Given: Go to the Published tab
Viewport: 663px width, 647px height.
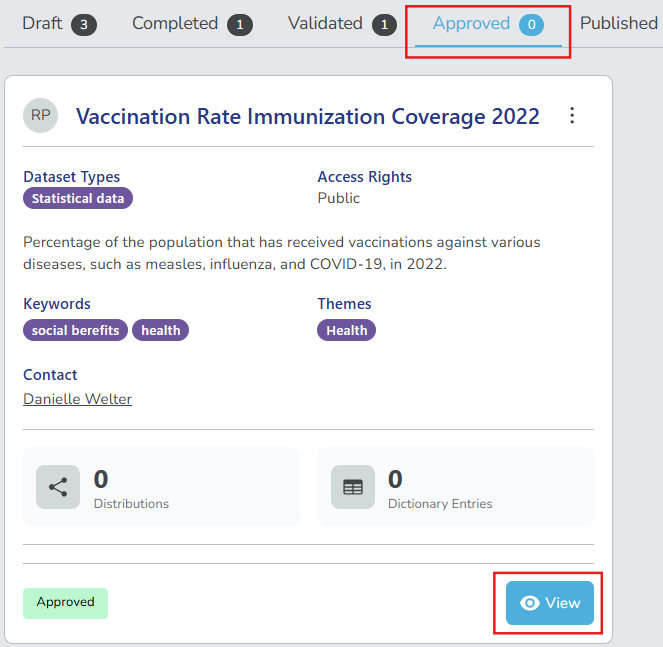Looking at the screenshot, I should pos(618,23).
